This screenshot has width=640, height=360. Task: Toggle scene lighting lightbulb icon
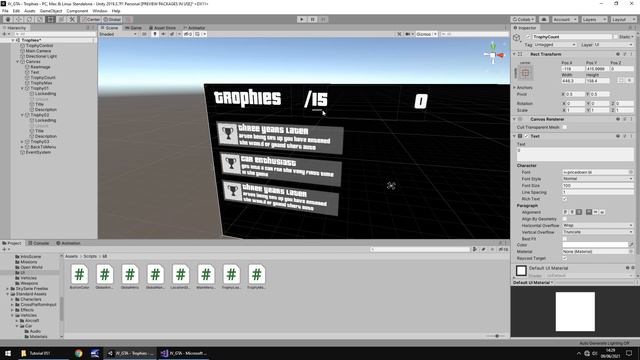coord(155,34)
